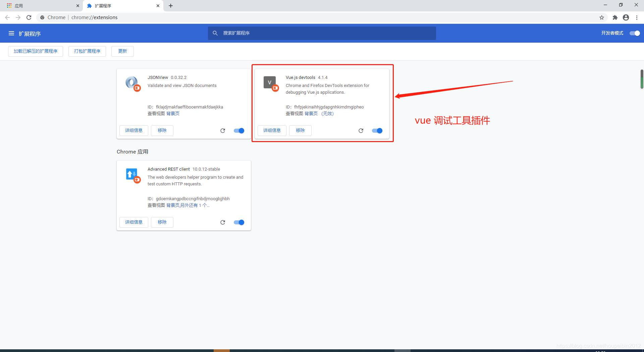Disable the JSONView extension
This screenshot has height=352, width=644.
click(x=239, y=131)
